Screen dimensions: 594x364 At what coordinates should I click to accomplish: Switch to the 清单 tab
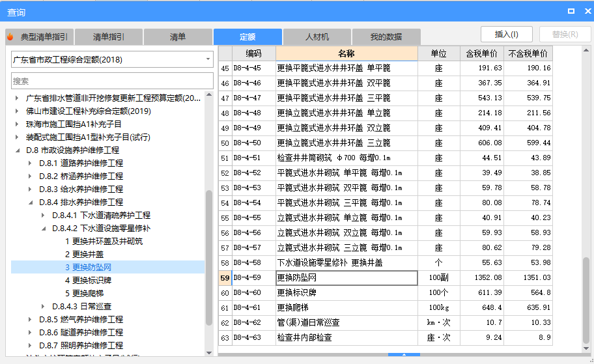[x=178, y=36]
